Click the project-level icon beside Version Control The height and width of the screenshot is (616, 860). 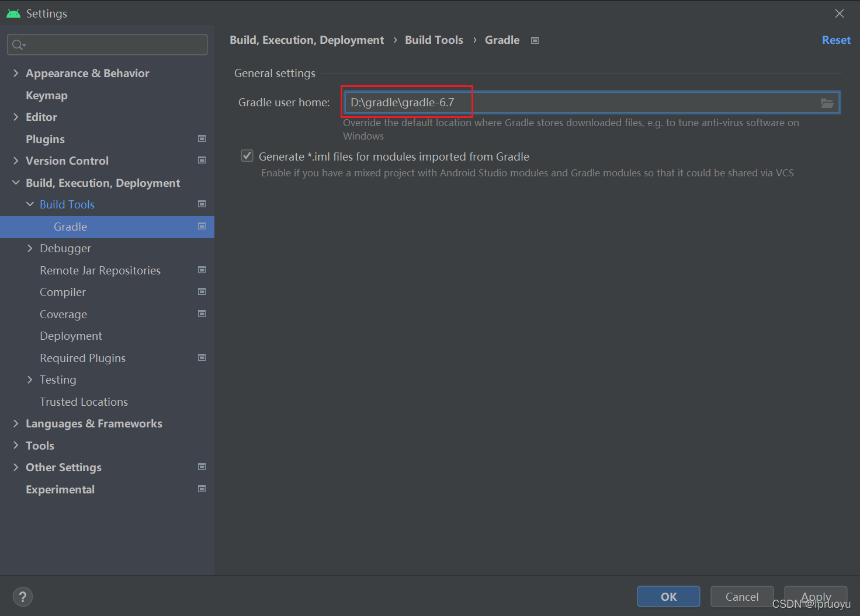click(202, 161)
